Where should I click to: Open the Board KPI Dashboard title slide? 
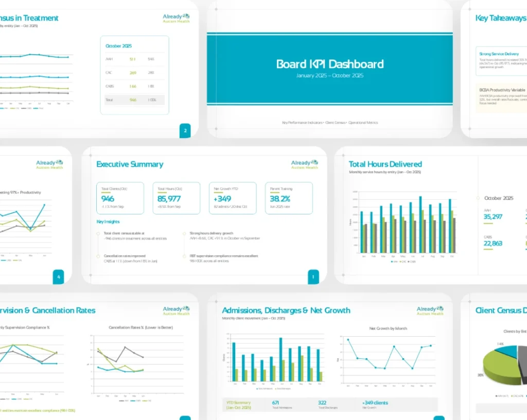click(x=330, y=69)
